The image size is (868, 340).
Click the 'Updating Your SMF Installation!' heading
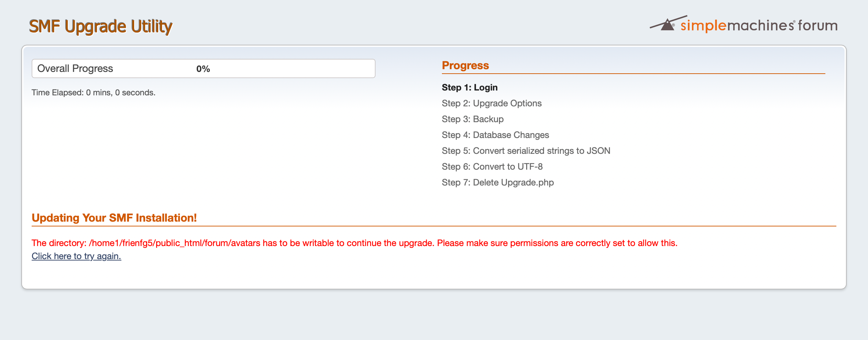[x=114, y=218]
